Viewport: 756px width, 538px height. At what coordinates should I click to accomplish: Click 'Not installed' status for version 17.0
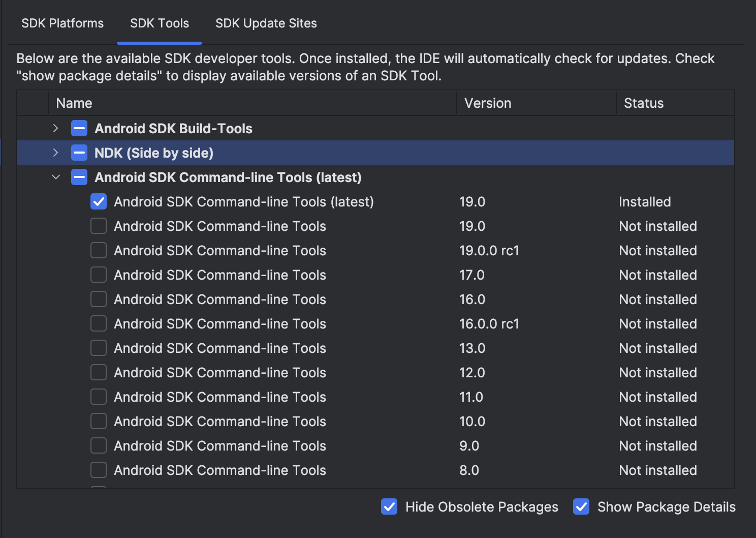pyautogui.click(x=658, y=275)
